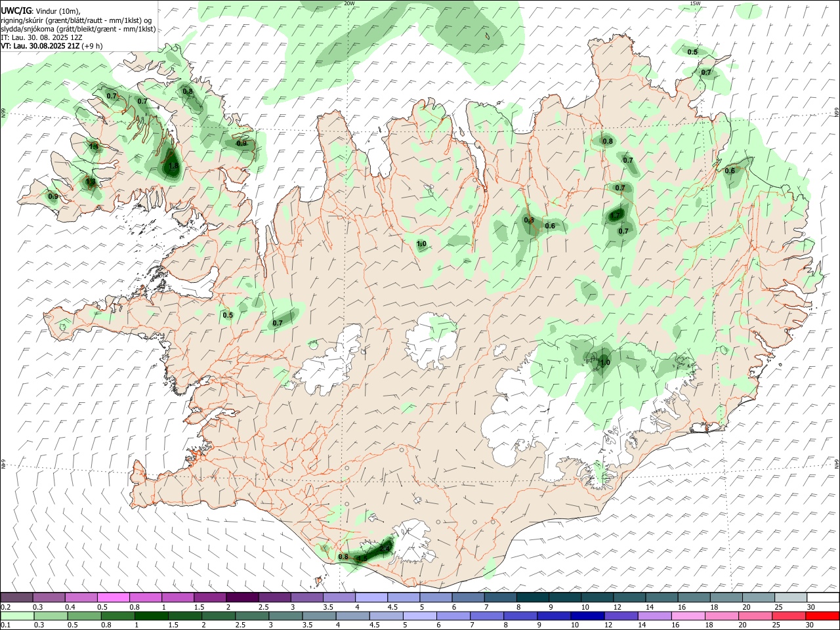Screen dimensions: 840x630
Task: Click the 'rigning/skúrir' legend description line
Action: click(x=75, y=20)
